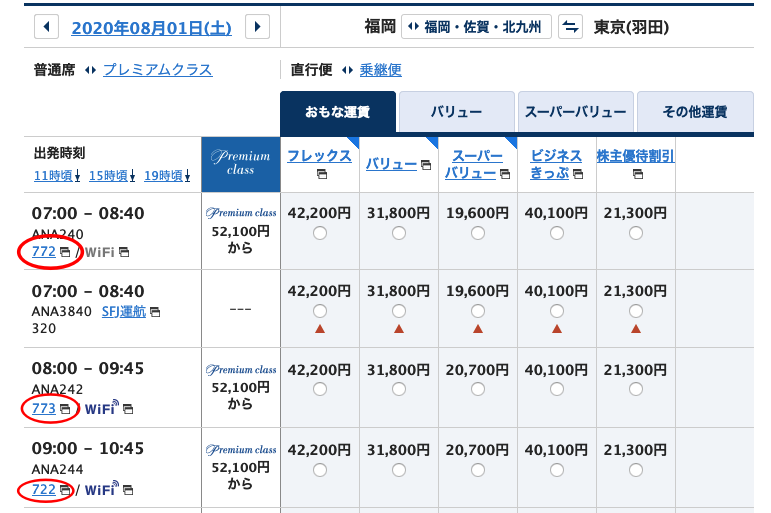The width and height of the screenshot is (771, 513).
Task: Open the SFJ運航 operator link
Action: [x=124, y=311]
